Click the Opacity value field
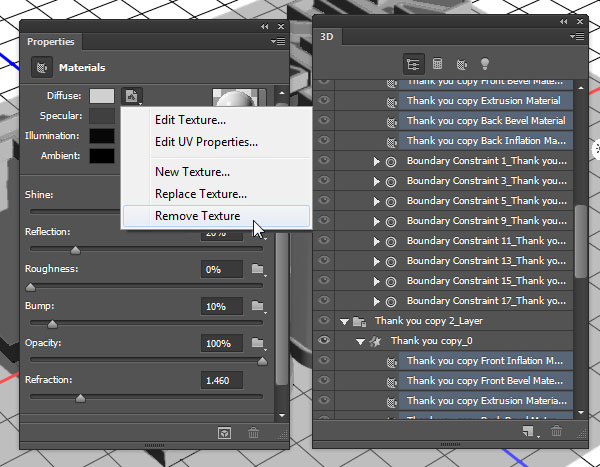The image size is (600, 467). click(x=222, y=343)
